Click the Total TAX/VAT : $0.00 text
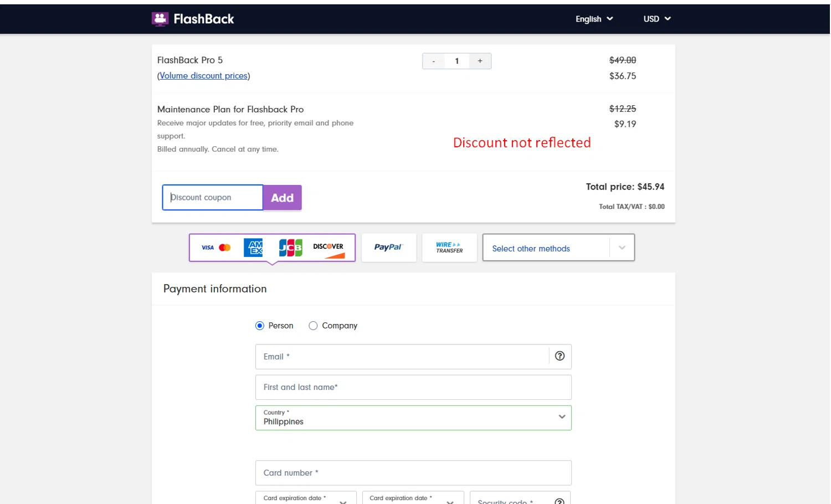This screenshot has width=831, height=504. 632,207
